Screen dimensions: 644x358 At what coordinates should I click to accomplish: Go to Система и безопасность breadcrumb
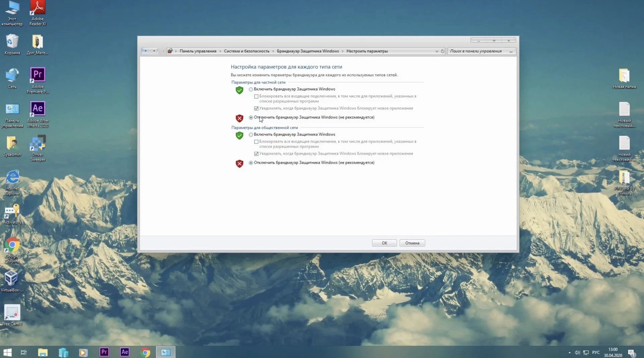pos(247,51)
